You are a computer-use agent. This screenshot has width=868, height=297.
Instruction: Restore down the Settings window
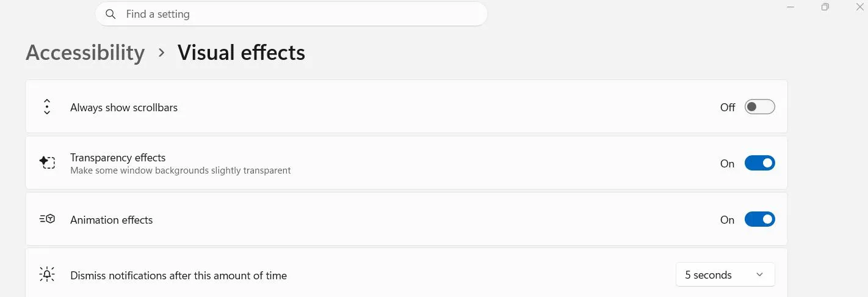825,7
